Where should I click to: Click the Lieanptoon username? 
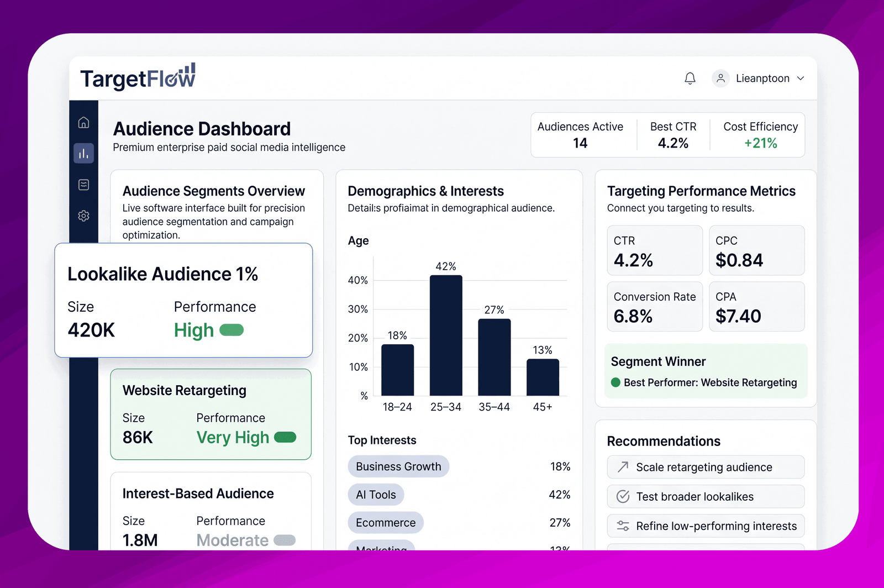pyautogui.click(x=762, y=78)
